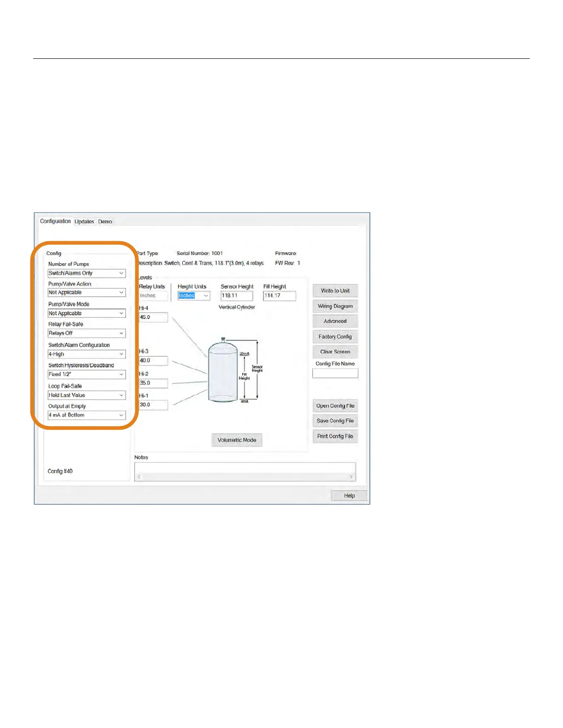Select the Relay Units field
Viewport: 563px width, 728px height.
[x=153, y=296]
